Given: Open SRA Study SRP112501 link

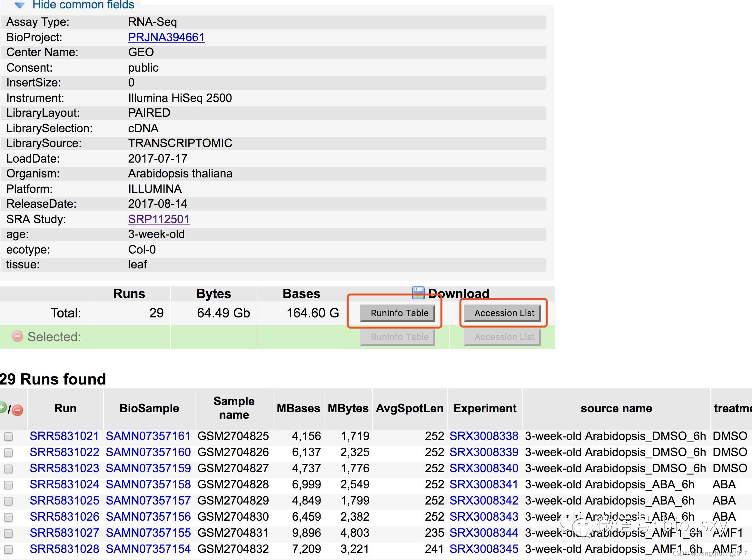Looking at the screenshot, I should point(159,219).
